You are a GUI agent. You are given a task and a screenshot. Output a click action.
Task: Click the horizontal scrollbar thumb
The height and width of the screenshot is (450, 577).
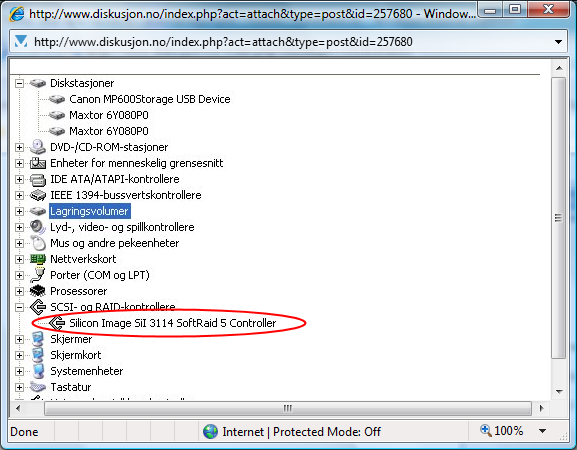pos(288,408)
